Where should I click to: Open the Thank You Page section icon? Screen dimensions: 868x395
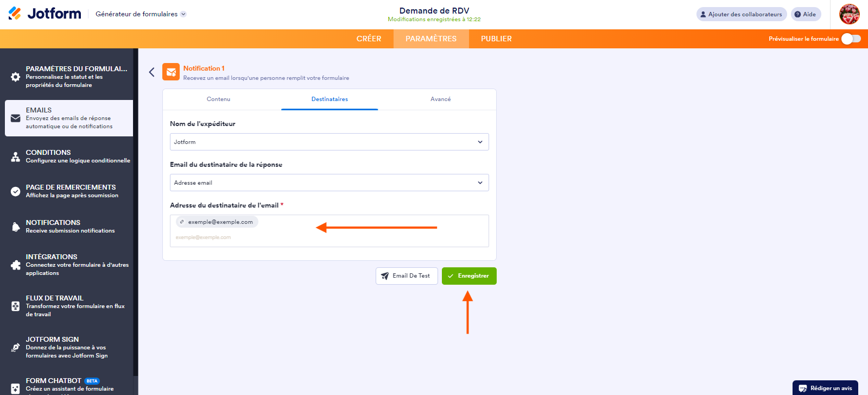pos(15,191)
